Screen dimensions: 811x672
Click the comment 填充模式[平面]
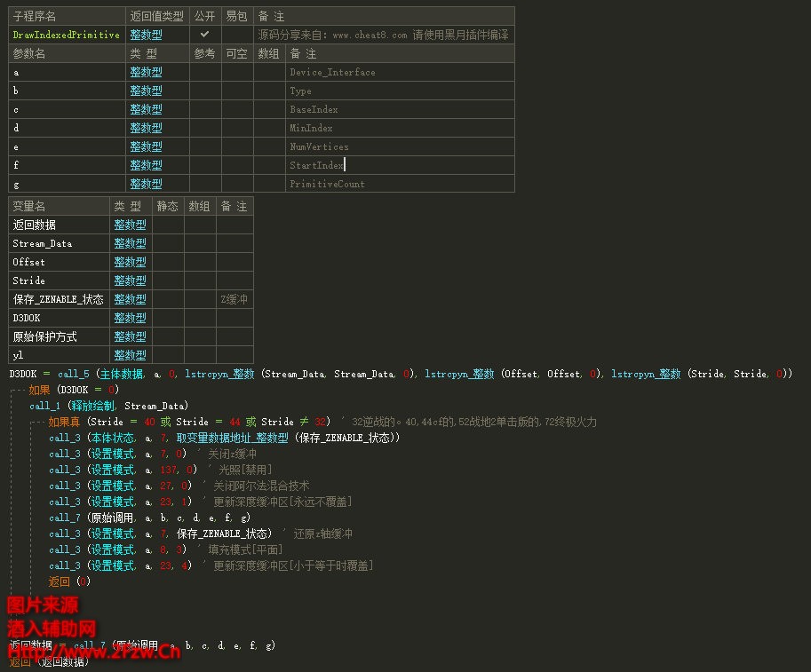coord(245,550)
